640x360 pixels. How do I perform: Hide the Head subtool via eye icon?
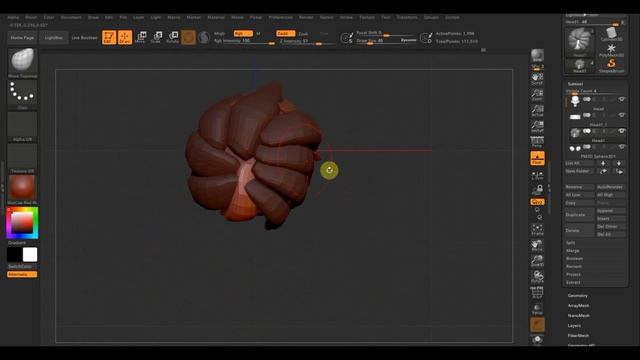622,99
